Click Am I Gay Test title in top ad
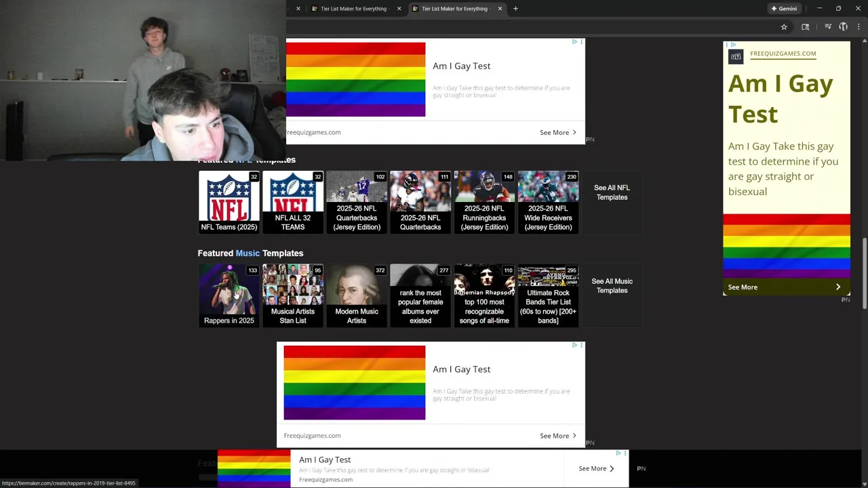Image resolution: width=868 pixels, height=488 pixels. [x=462, y=66]
